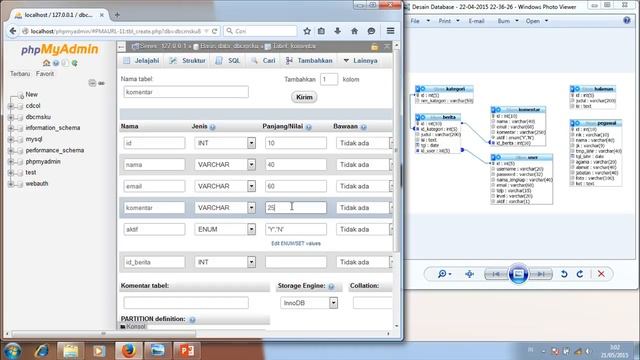The height and width of the screenshot is (360, 640).
Task: Open the Jelajahi tab
Action: [x=142, y=60]
